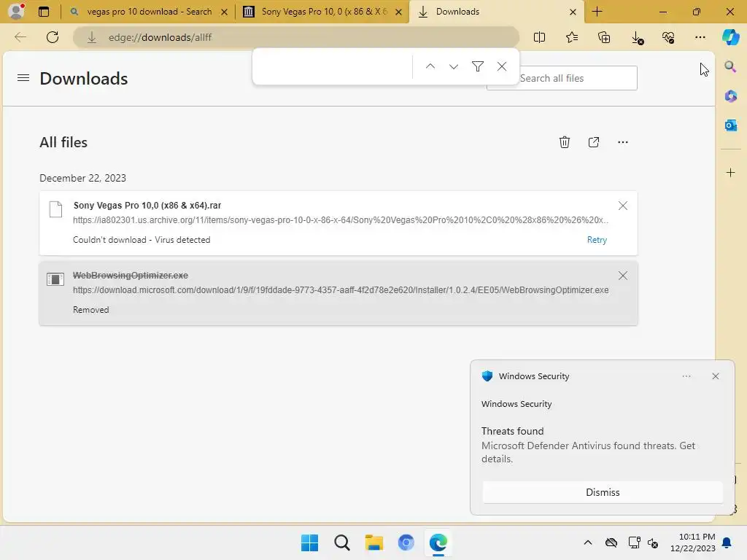The width and height of the screenshot is (747, 560).
Task: Click WebBrowsingOptimizer.exe filename
Action: coord(131,275)
